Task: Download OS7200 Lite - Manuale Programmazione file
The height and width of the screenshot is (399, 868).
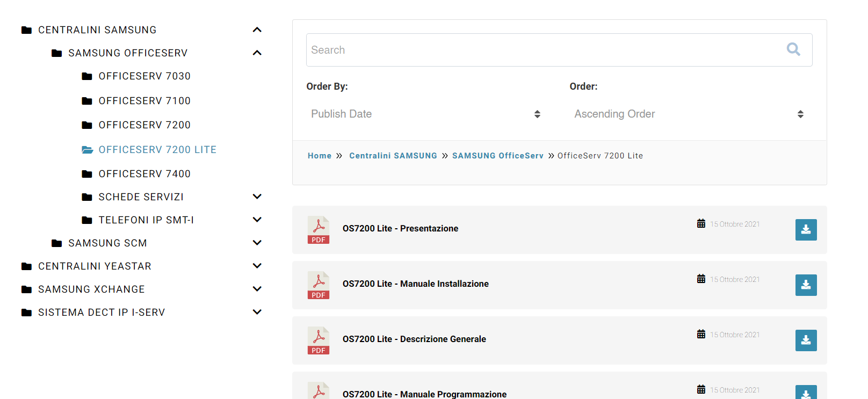Action: click(x=806, y=393)
